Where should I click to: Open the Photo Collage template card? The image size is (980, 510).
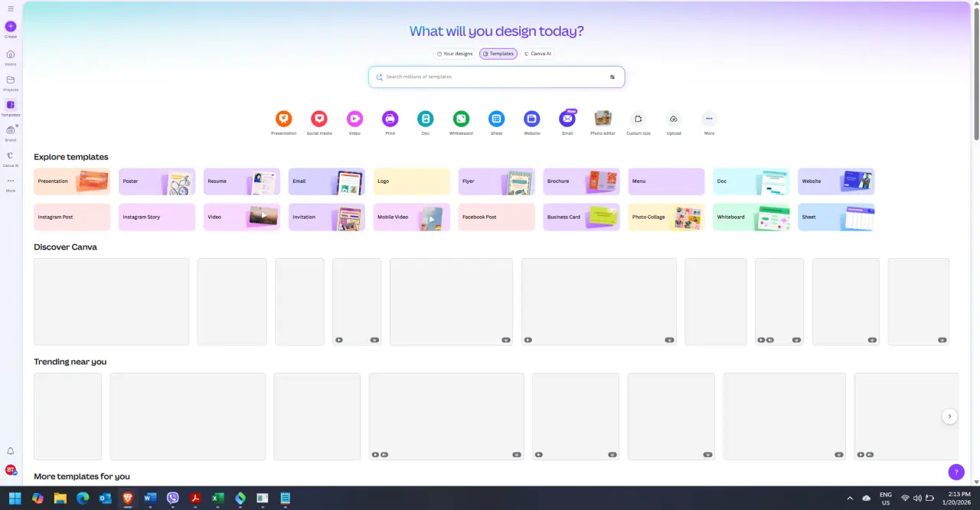(666, 217)
